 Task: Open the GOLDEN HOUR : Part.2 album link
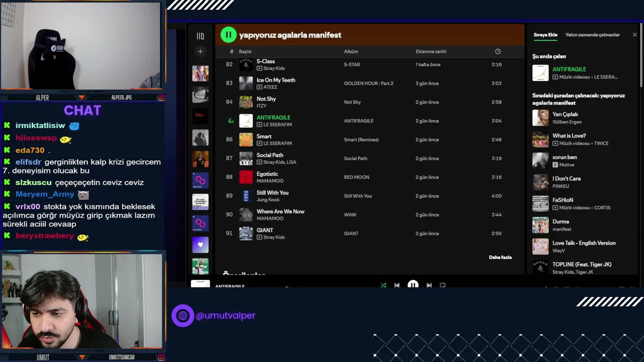pos(369,83)
